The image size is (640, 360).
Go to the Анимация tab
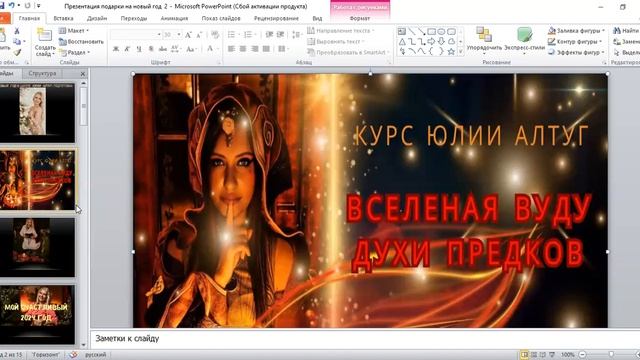pos(174,18)
